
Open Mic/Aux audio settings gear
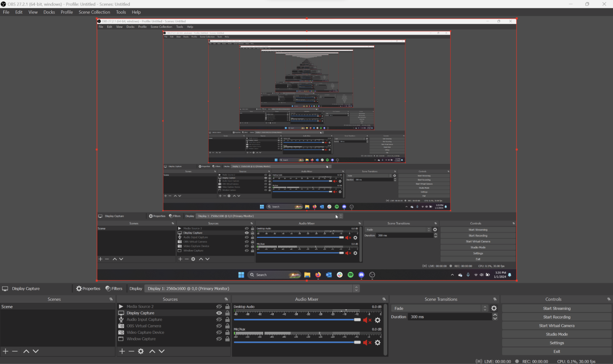pos(377,343)
